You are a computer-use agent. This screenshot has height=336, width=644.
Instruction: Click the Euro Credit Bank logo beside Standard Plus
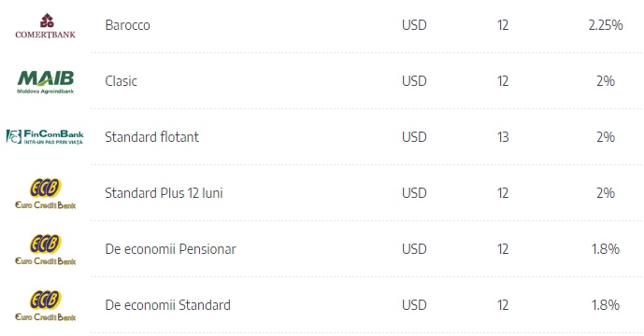click(x=45, y=193)
